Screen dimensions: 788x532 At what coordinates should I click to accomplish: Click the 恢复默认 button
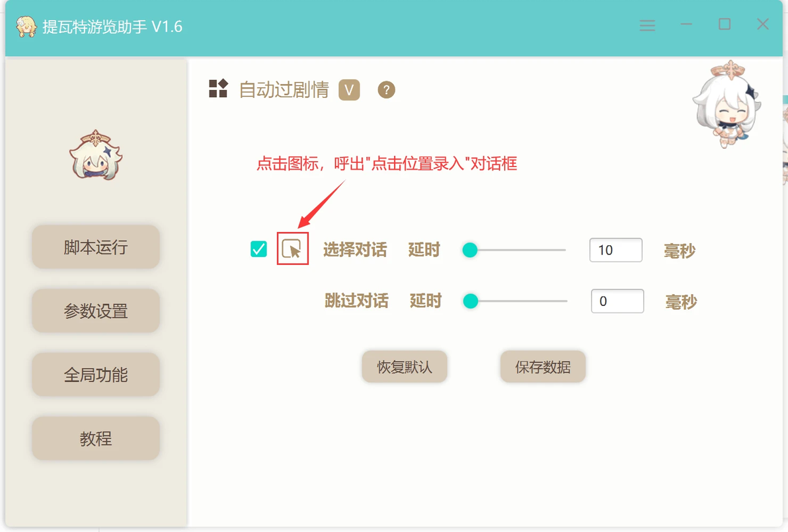pyautogui.click(x=405, y=367)
